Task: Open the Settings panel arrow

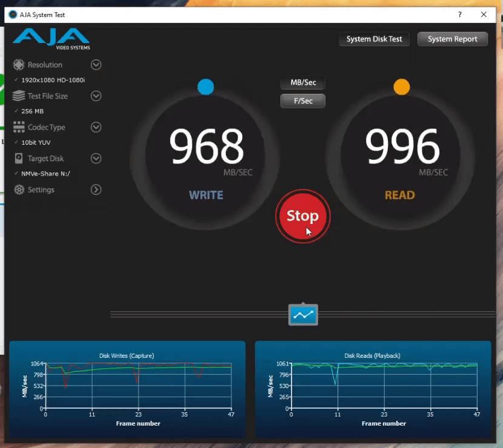Action: pyautogui.click(x=96, y=189)
